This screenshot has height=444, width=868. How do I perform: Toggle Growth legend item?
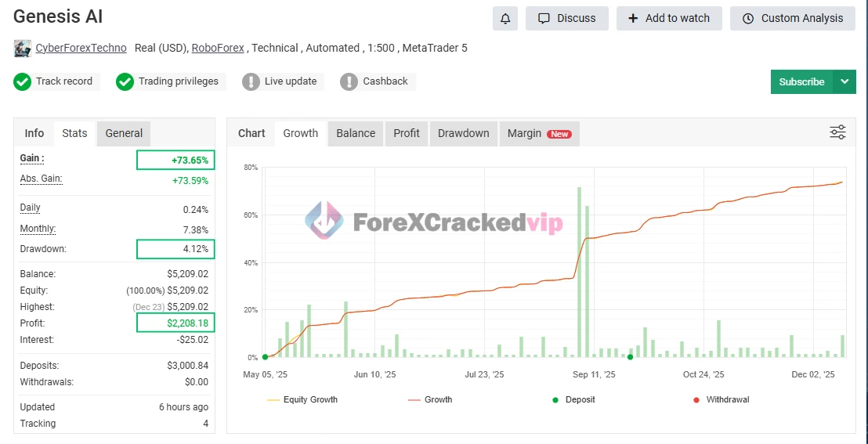click(x=430, y=399)
